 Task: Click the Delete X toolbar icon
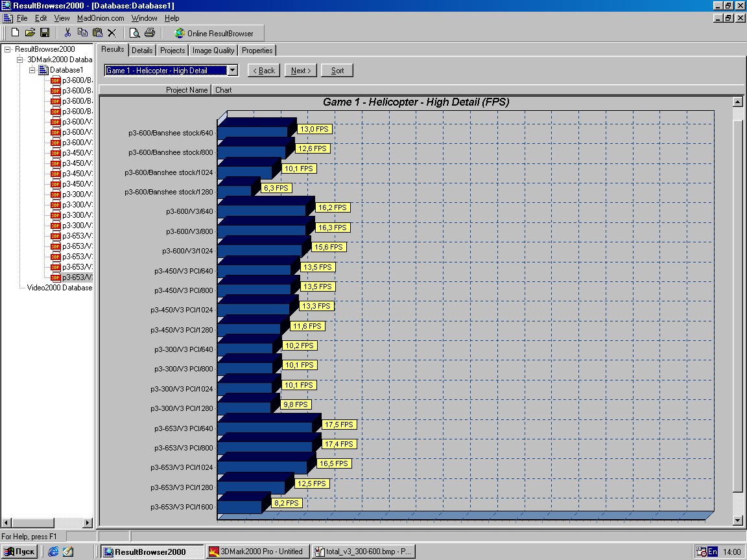112,33
